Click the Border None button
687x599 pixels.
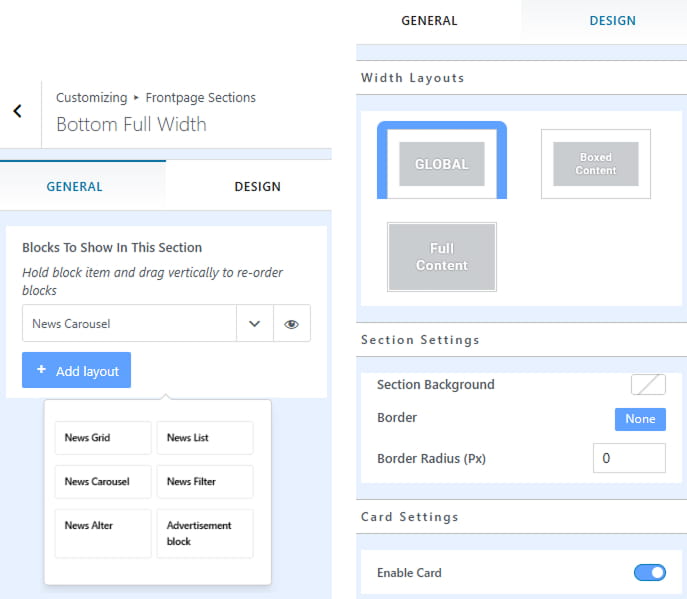pos(640,419)
